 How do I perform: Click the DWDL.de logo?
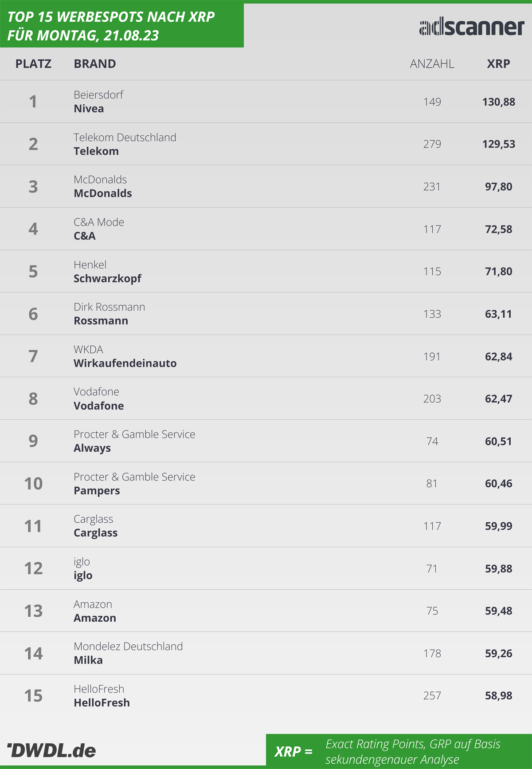51,750
